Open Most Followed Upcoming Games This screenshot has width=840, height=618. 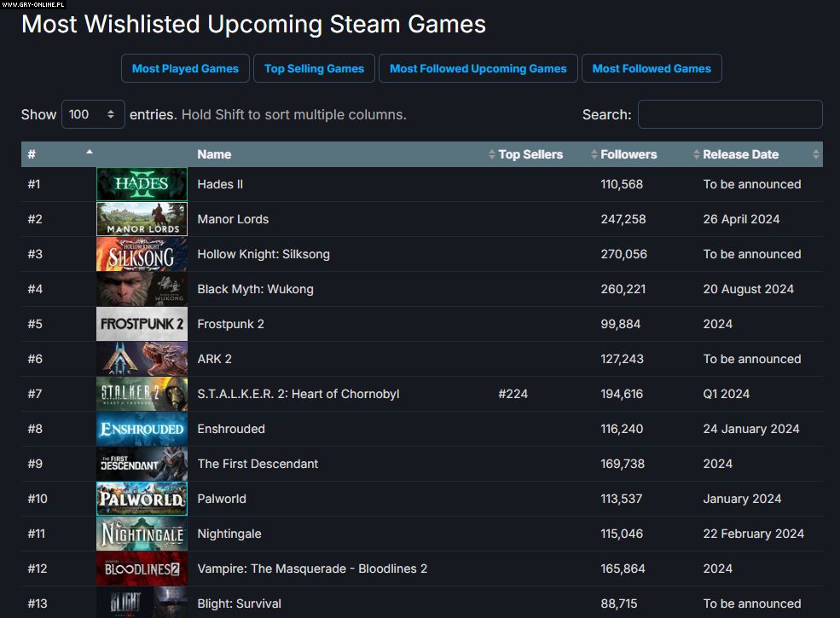[x=478, y=68]
